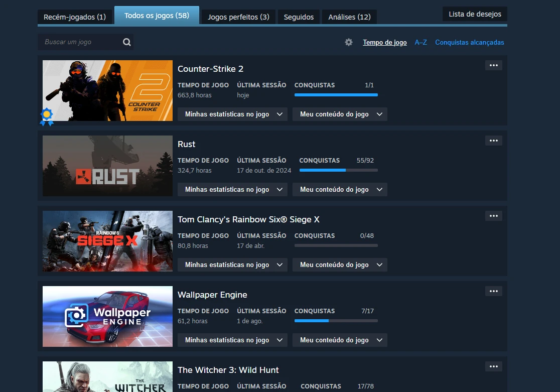560x392 pixels.
Task: Open the Lista de desejos button
Action: 475,14
